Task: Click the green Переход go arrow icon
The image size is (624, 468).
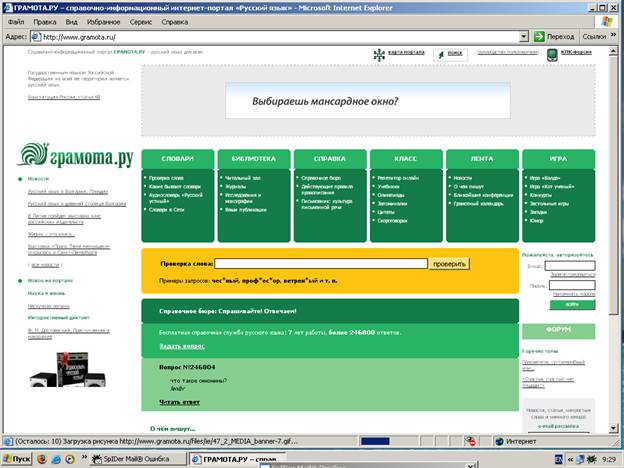Action: [539, 37]
